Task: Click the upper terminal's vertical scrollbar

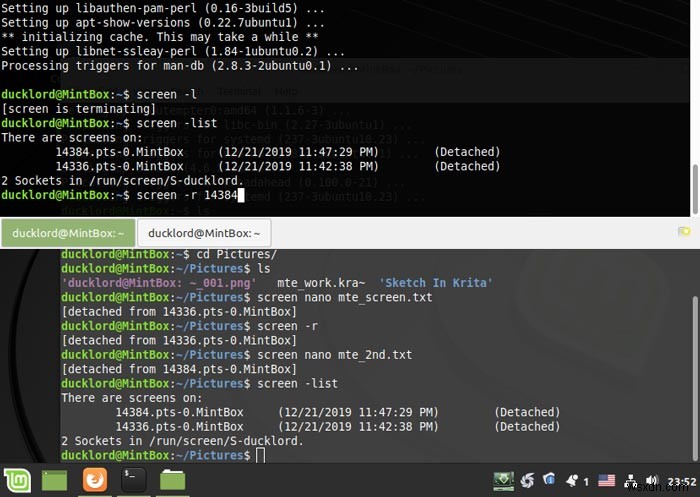Action: coord(695,189)
